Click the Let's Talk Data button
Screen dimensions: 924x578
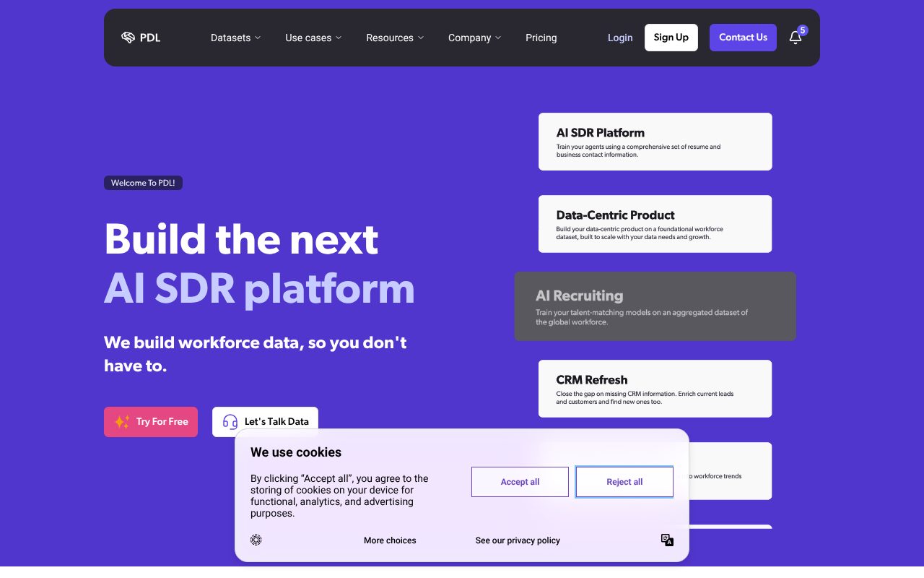pos(265,422)
